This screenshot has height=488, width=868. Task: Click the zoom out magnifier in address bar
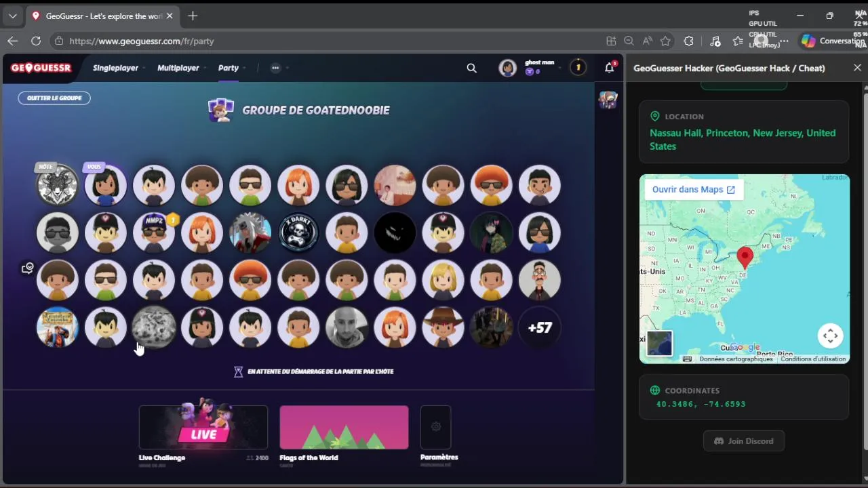pos(629,41)
